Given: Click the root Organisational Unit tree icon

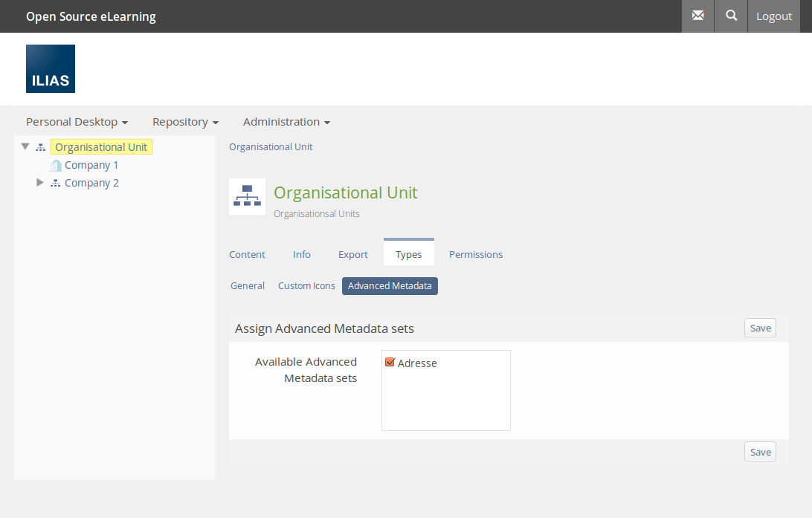Looking at the screenshot, I should click(x=41, y=147).
